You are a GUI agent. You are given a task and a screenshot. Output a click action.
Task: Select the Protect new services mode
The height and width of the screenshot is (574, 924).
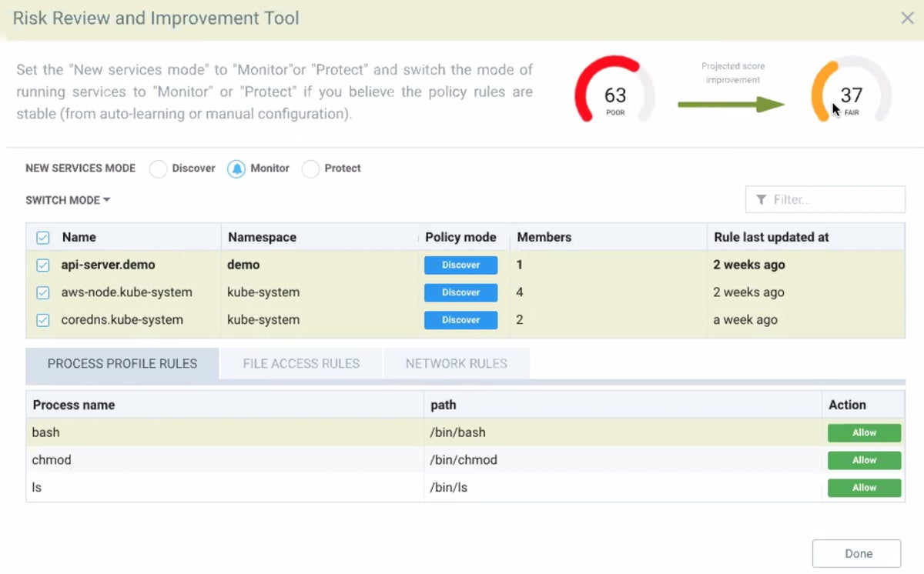click(x=310, y=169)
